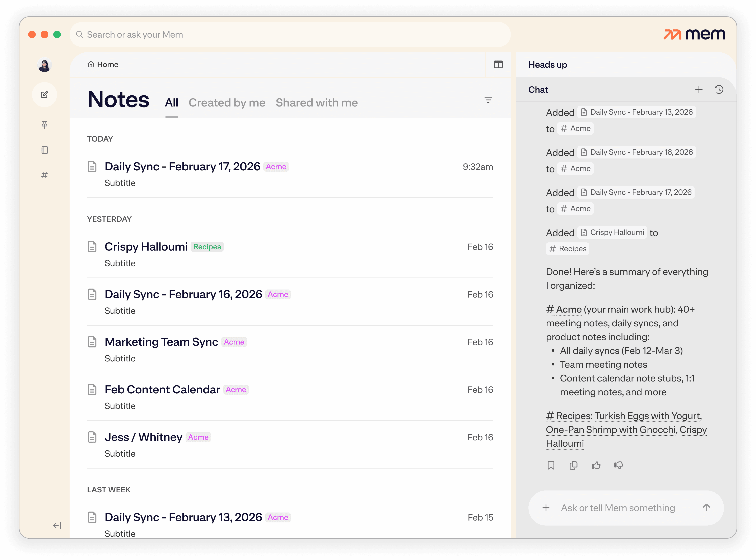Start a new chat with plus icon
The height and width of the screenshot is (560, 756).
pos(698,90)
